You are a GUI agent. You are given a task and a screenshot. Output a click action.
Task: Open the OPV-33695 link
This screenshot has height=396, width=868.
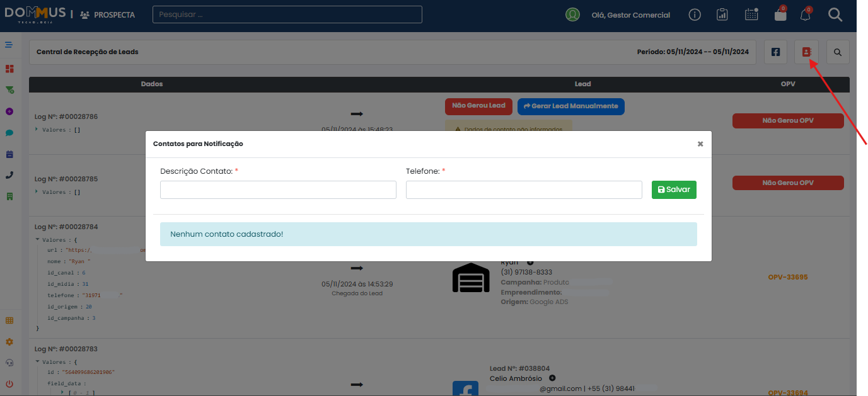click(x=788, y=277)
